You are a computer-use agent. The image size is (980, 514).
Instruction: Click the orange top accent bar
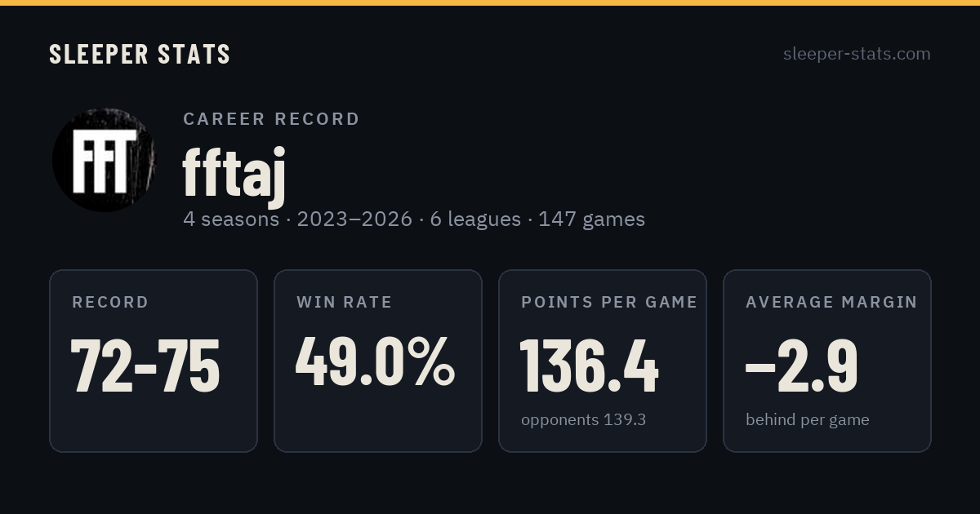(x=490, y=2)
